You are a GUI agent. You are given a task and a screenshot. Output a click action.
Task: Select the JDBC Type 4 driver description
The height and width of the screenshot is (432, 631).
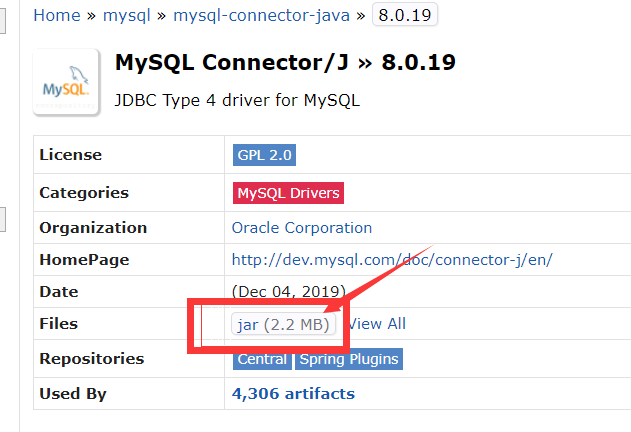click(x=237, y=100)
